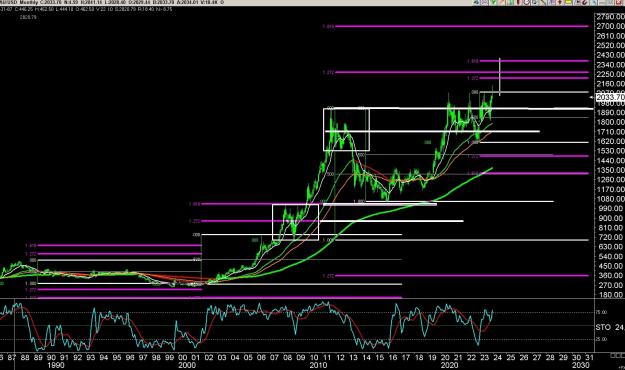Click the 2030 decade label on time axis

point(581,365)
